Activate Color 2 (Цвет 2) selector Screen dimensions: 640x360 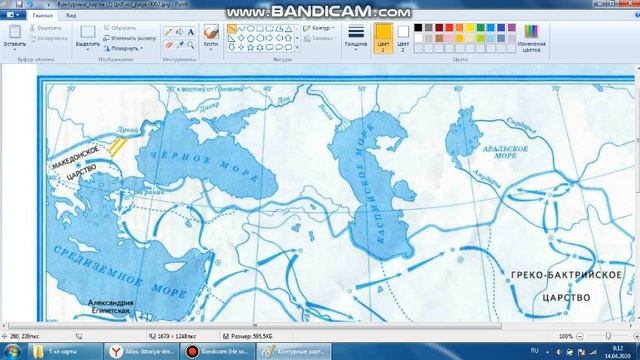(403, 37)
